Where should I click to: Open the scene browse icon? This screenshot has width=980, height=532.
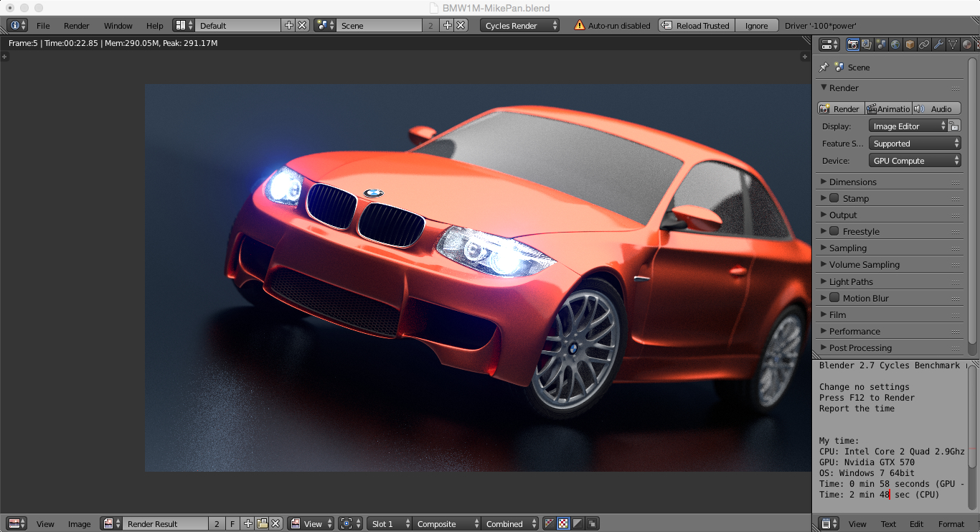[x=325, y=25]
